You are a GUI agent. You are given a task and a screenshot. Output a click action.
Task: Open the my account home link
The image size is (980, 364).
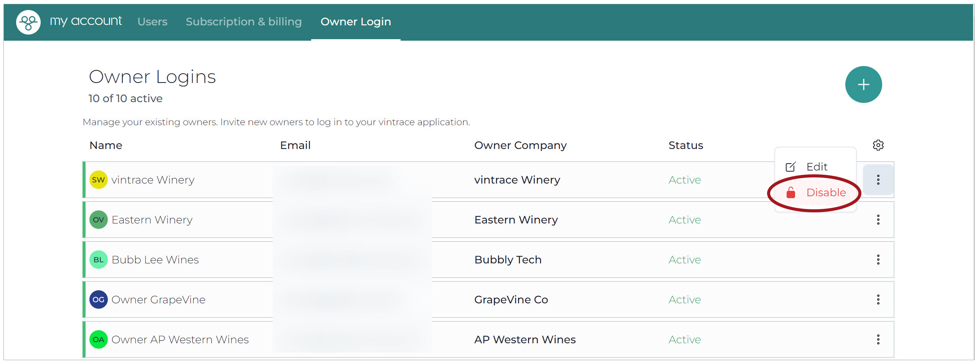[x=86, y=21]
